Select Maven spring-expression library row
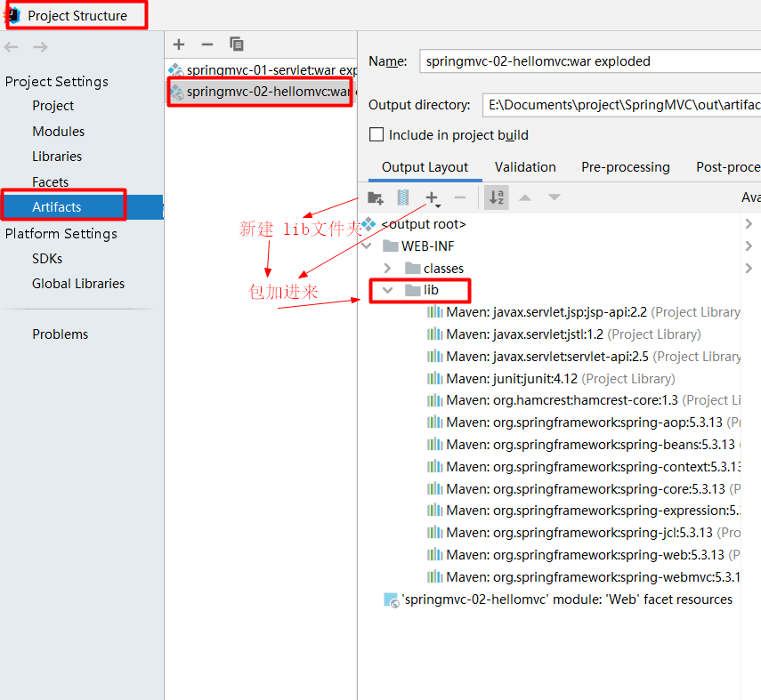The height and width of the screenshot is (700, 761). [583, 511]
